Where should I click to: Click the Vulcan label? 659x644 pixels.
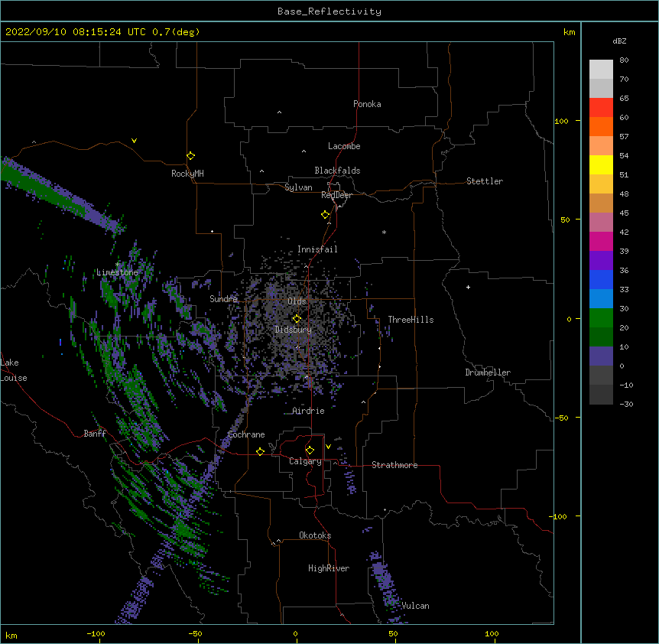click(415, 606)
